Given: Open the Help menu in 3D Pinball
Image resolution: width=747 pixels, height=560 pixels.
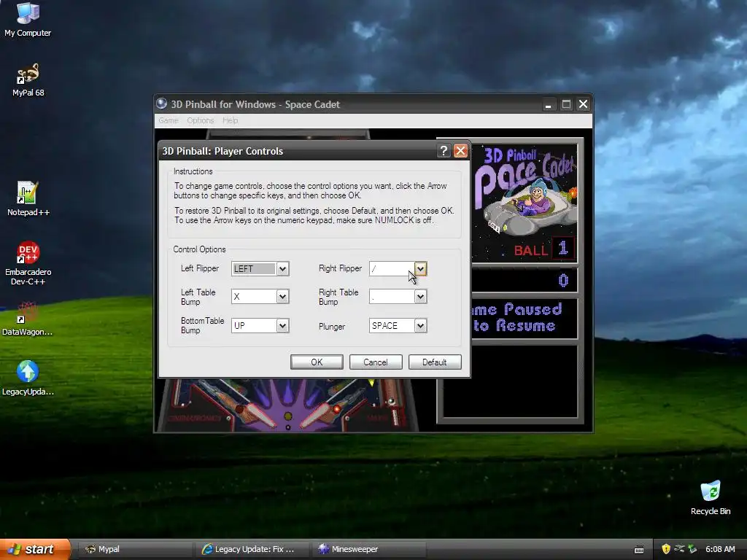Looking at the screenshot, I should (230, 120).
